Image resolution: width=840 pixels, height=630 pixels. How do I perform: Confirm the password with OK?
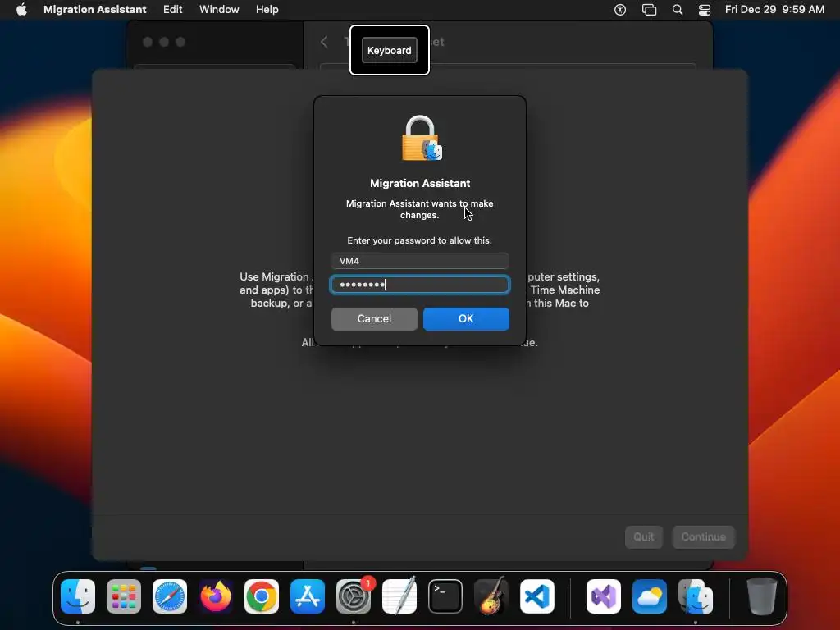466,319
